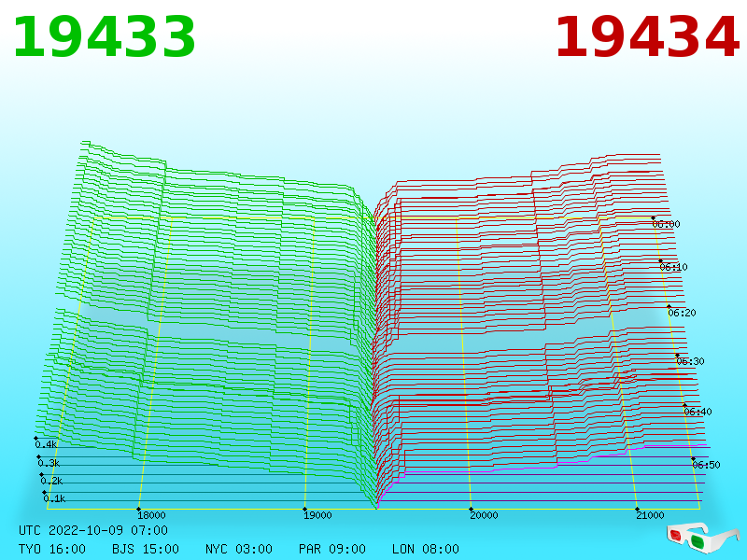The image size is (747, 560).
Task: Click the 0.4k depth axis label
Action: [46, 445]
